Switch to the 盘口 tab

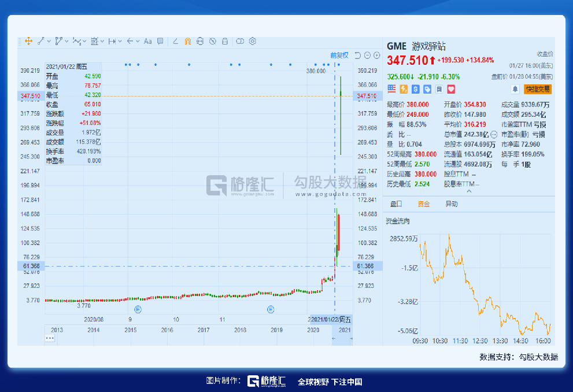coord(396,204)
